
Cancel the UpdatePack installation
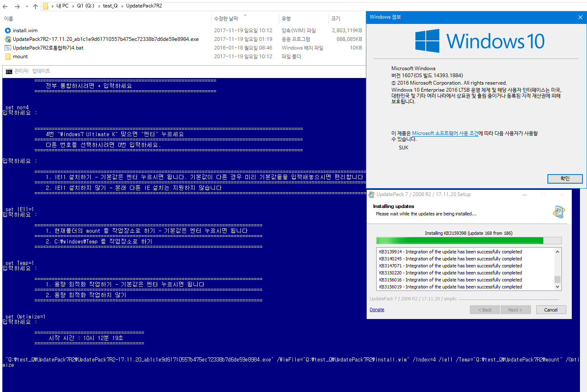[x=551, y=310]
